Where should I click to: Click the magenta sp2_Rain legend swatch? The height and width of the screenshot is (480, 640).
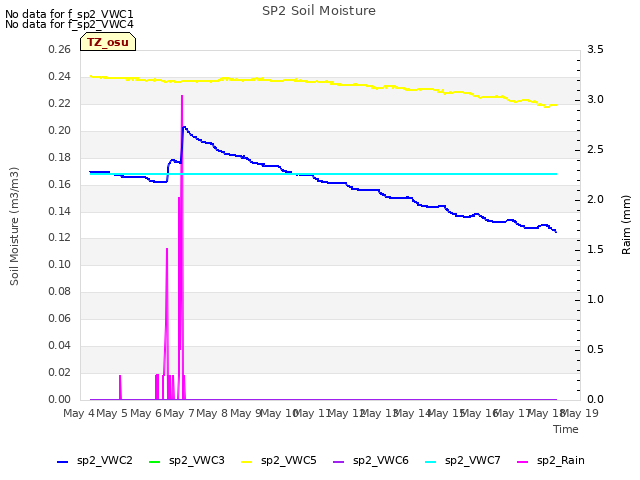click(522, 462)
